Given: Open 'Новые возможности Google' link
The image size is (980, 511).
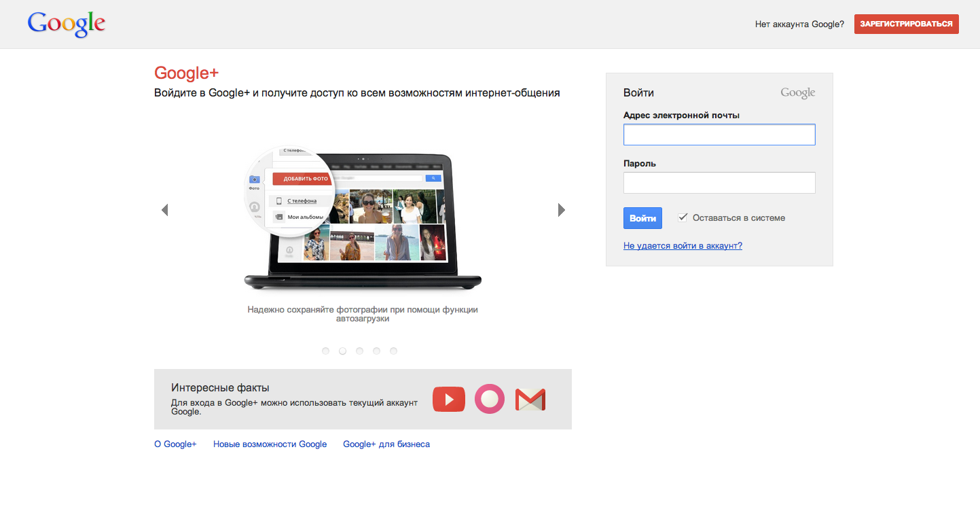Looking at the screenshot, I should click(x=270, y=444).
